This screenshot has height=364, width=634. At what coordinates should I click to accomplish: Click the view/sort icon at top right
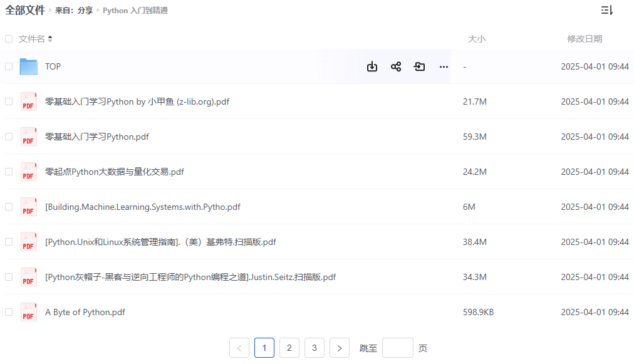click(606, 11)
